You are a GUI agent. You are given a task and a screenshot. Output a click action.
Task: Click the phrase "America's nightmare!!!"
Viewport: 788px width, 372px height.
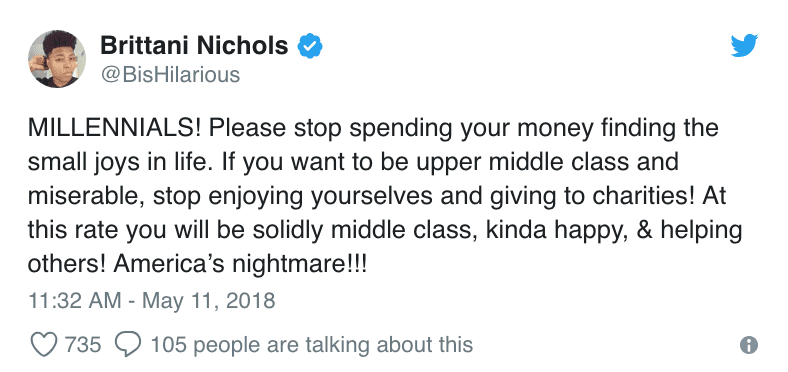239,265
